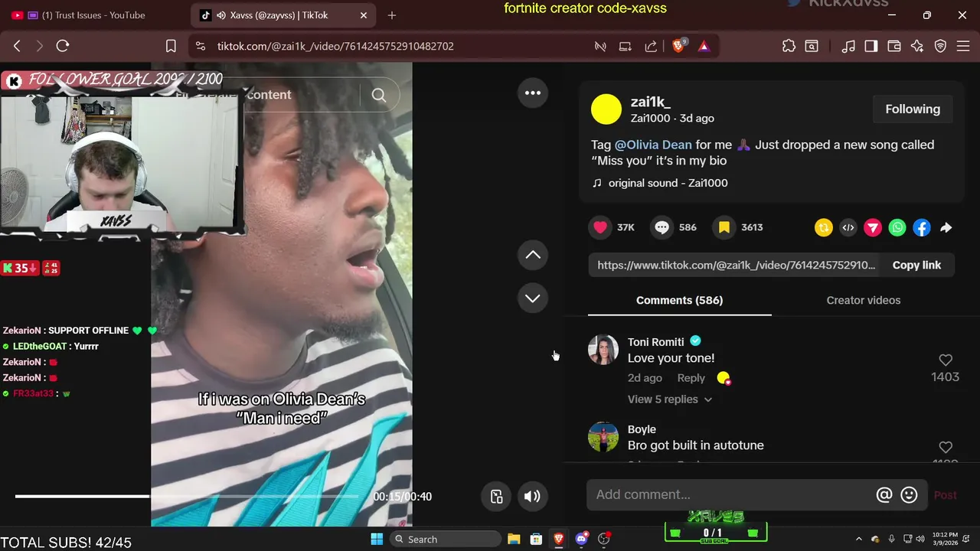
Task: Select the video URL text field
Action: (736, 265)
